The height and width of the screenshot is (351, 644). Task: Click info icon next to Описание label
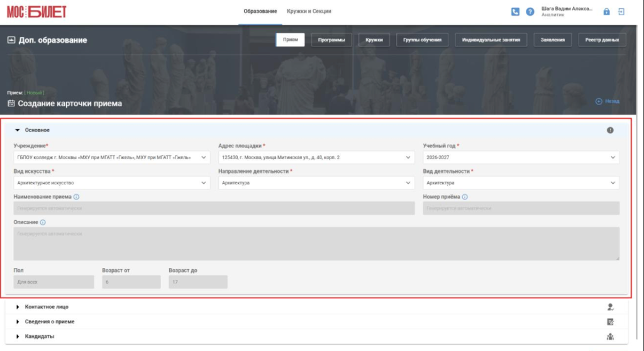pyautogui.click(x=43, y=222)
